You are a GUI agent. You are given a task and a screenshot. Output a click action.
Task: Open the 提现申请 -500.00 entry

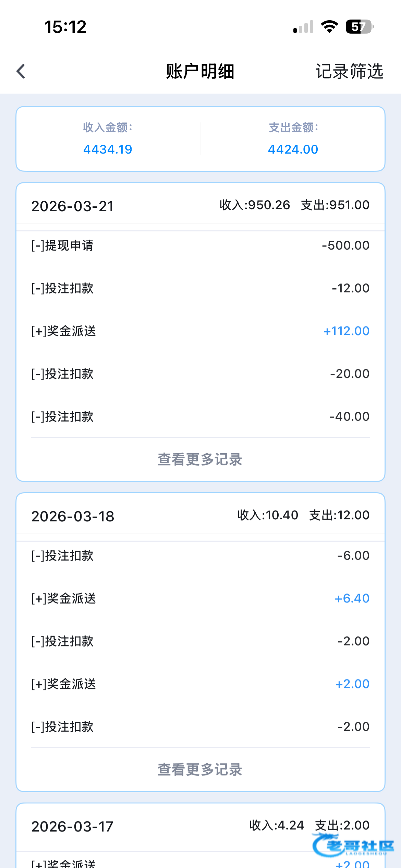coord(200,245)
